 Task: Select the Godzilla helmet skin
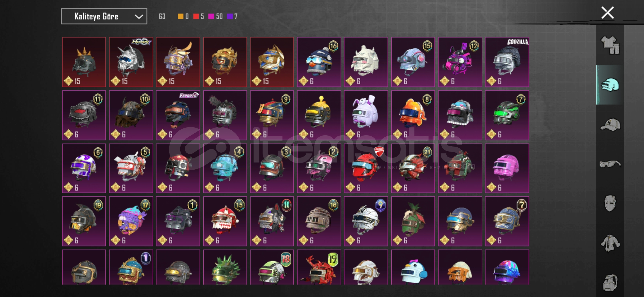pos(507,62)
